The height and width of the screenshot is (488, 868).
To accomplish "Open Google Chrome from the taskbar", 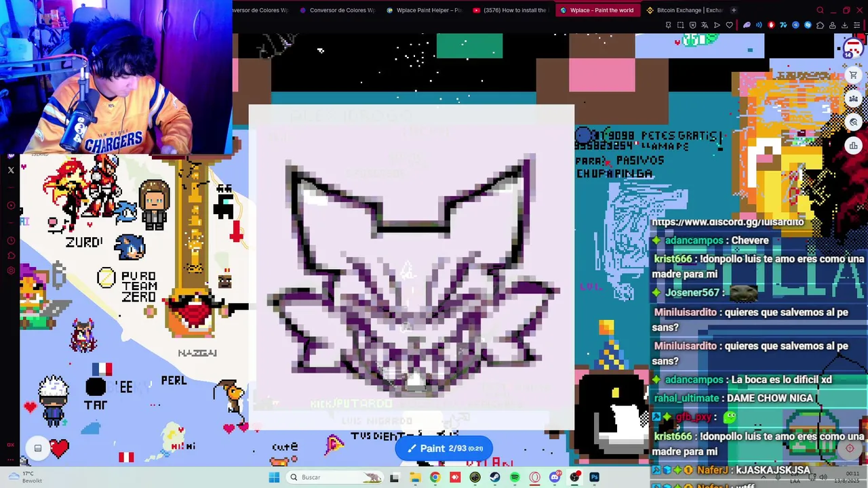I will [435, 477].
